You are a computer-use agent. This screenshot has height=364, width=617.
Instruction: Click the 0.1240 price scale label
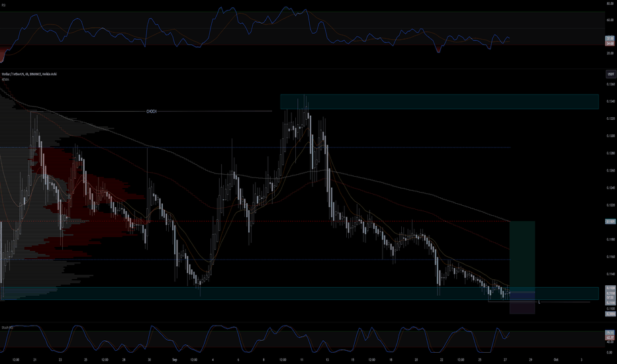(x=611, y=188)
